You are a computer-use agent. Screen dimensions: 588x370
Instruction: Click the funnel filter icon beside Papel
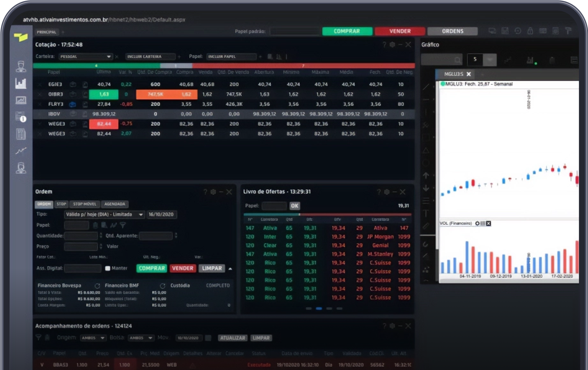coord(123,225)
